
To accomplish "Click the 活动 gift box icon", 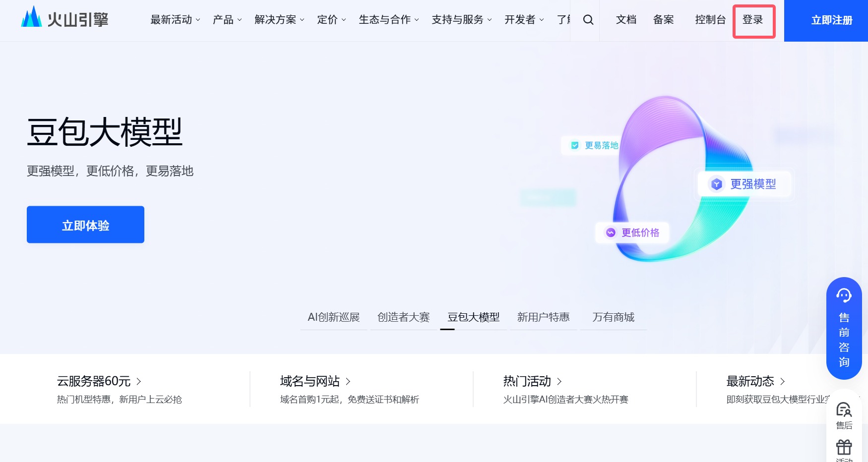I will pos(844,448).
